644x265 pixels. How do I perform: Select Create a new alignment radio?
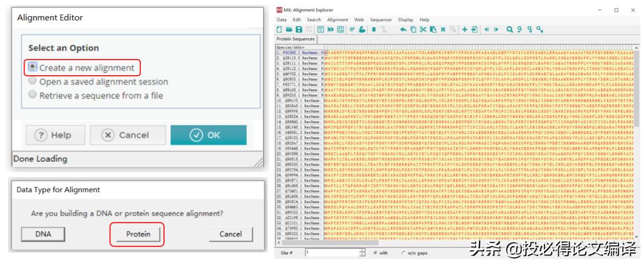(33, 67)
